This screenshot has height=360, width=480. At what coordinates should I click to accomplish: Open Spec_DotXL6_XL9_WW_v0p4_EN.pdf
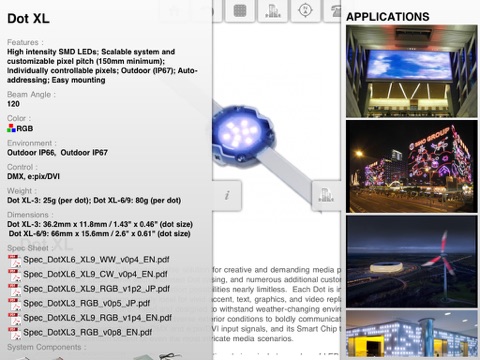pos(89,260)
